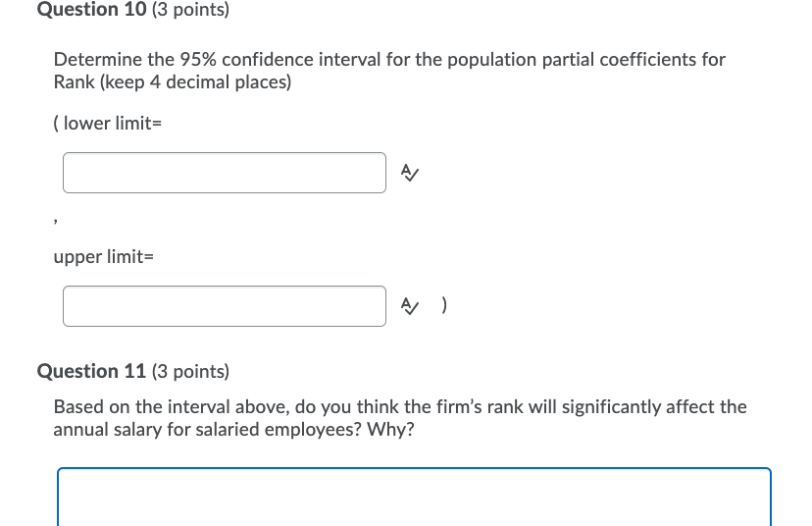The image size is (812, 526).
Task: Click the "(3 points)" text of Question 10
Action: (190, 10)
